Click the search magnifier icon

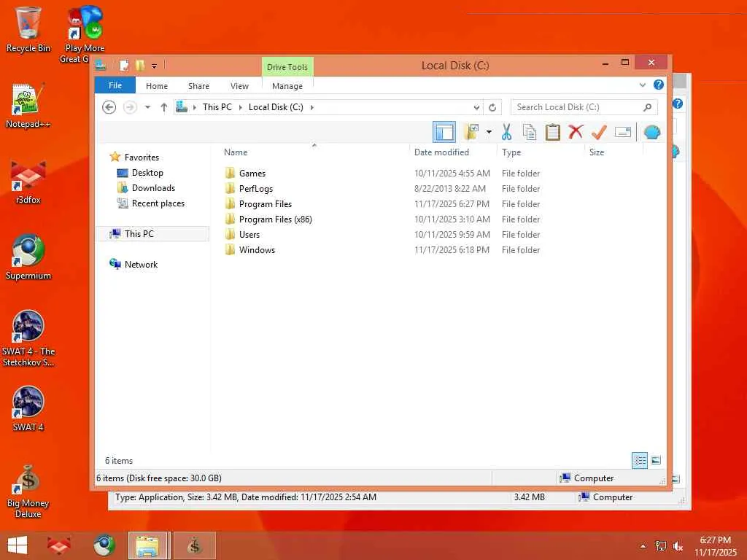tap(648, 107)
